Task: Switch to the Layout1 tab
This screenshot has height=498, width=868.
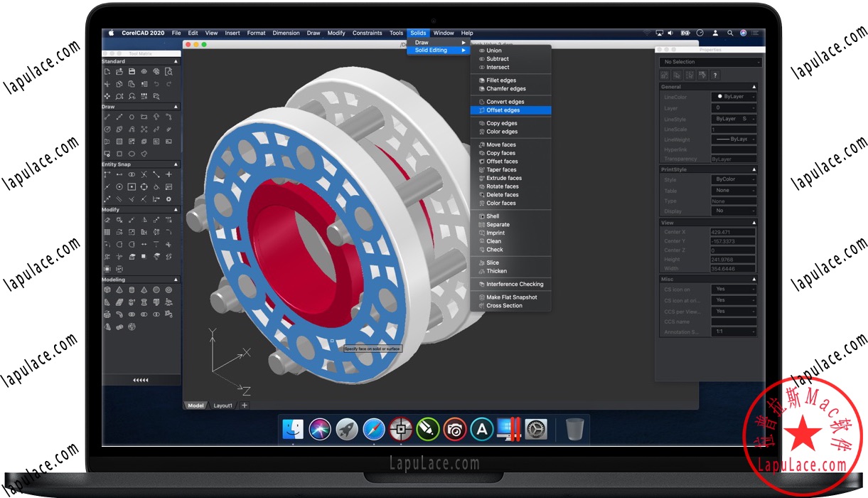Action: click(223, 405)
